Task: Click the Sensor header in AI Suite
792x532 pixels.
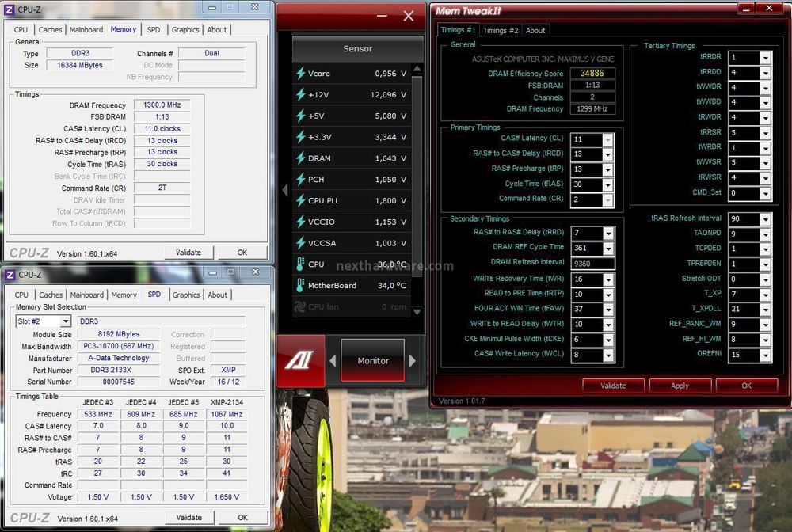Action: click(358, 48)
